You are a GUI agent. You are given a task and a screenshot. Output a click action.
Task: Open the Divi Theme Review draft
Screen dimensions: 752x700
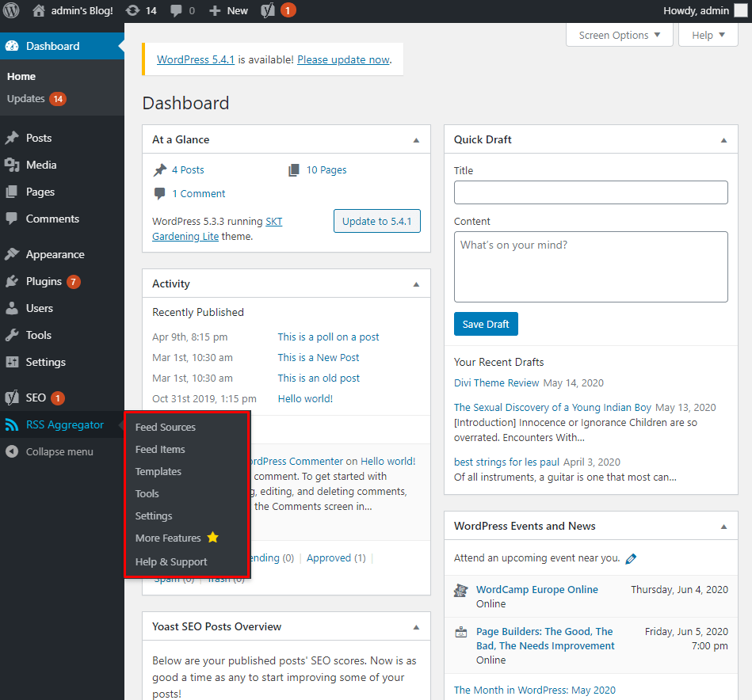pos(496,382)
